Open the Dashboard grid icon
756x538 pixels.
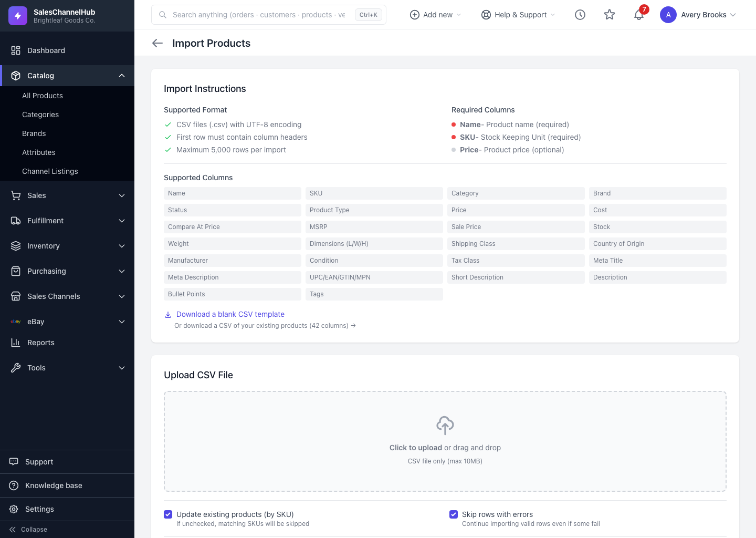(16, 50)
